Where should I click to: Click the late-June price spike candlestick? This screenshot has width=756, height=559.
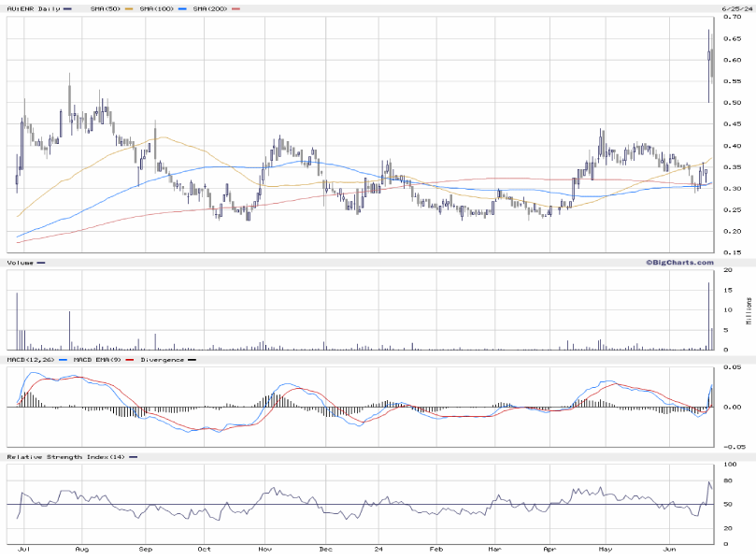click(709, 65)
